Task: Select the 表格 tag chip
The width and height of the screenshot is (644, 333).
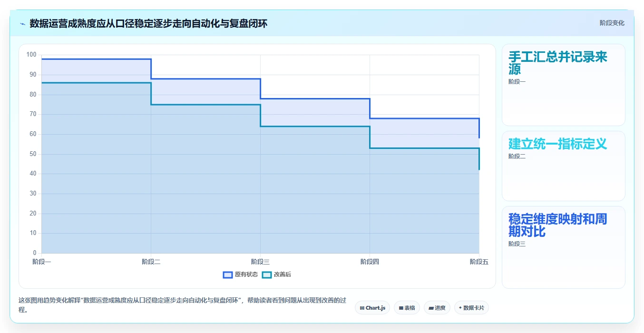Action: point(407,308)
